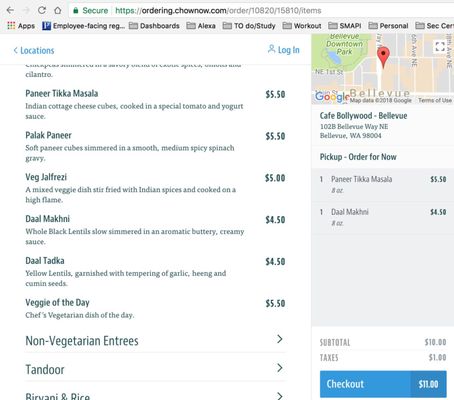The image size is (454, 400).
Task: Go back to Locations
Action: [x=34, y=50]
